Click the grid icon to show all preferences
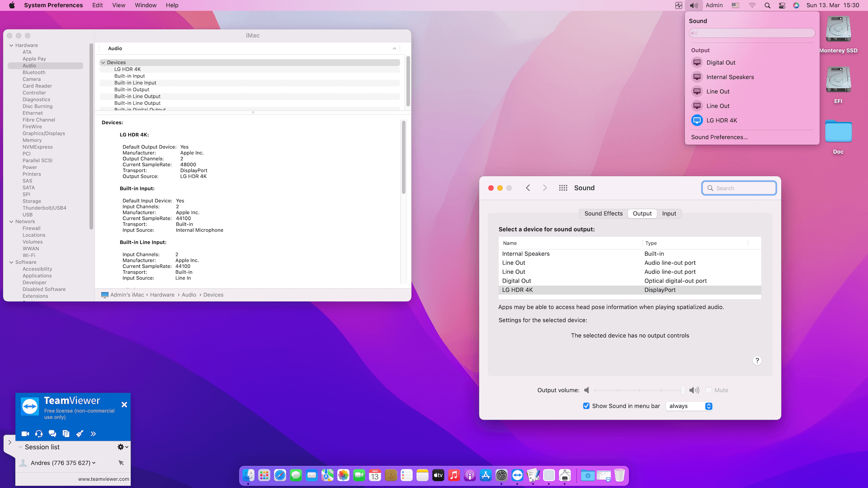The width and height of the screenshot is (868, 488). pos(563,188)
